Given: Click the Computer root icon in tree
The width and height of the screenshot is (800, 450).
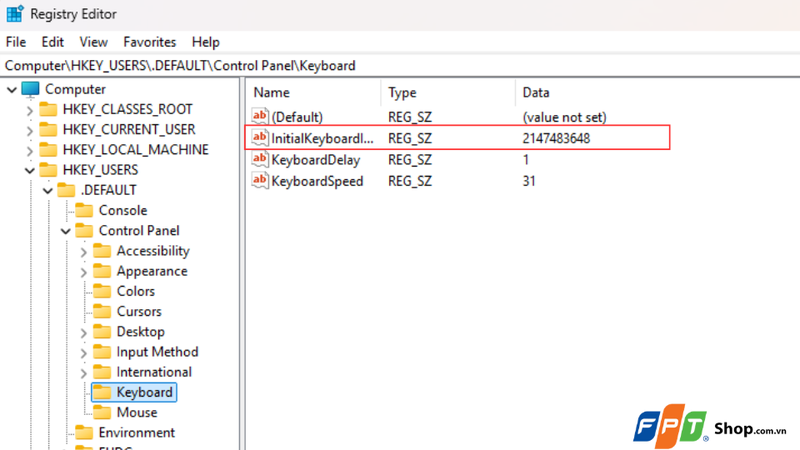Looking at the screenshot, I should pos(31,89).
